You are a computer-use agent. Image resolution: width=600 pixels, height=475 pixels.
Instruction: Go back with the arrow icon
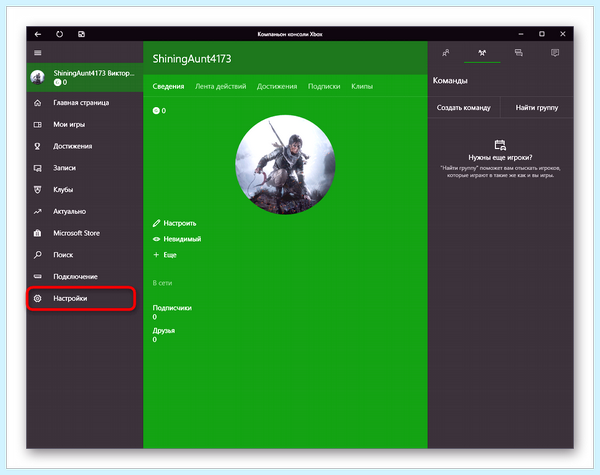[x=38, y=34]
